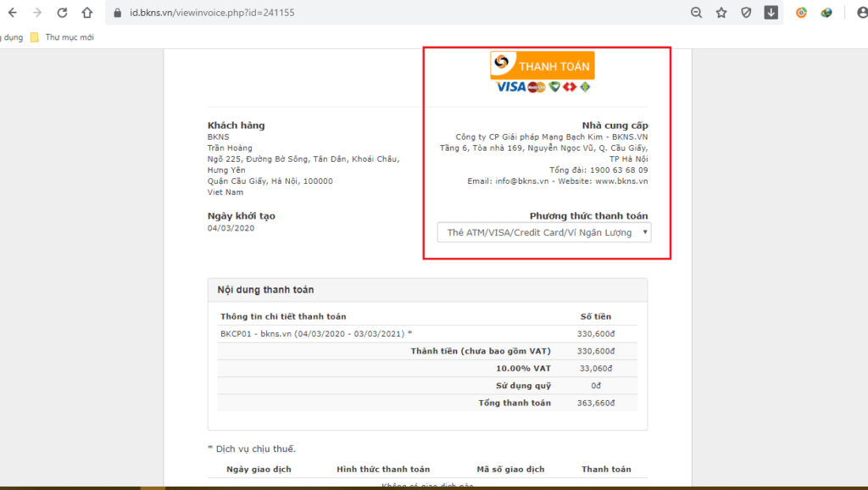This screenshot has width=868, height=490.
Task: Select hotline text 'Tổng đài: 1900 63 68 09'
Action: [x=598, y=170]
